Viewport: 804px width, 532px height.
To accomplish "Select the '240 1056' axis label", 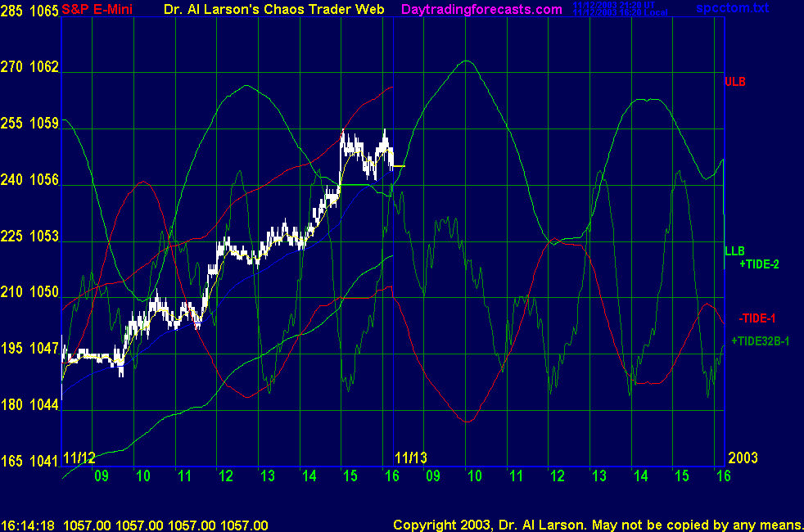I will (x=29, y=180).
